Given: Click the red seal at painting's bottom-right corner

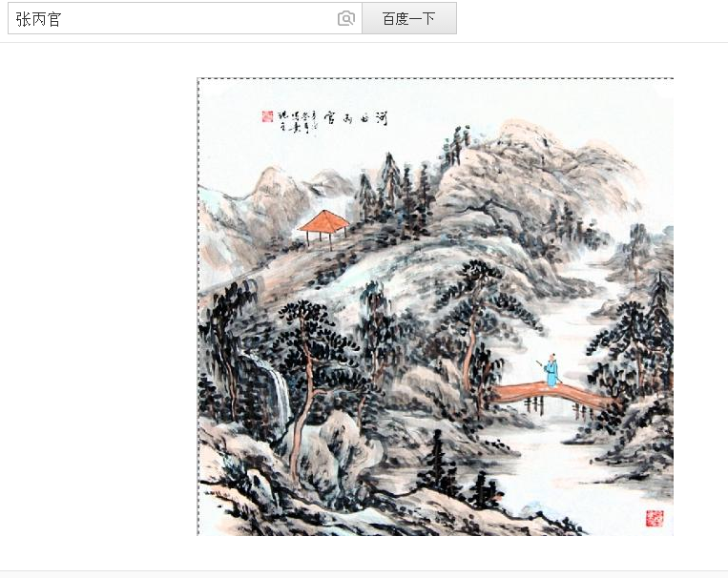Looking at the screenshot, I should coord(655,518).
